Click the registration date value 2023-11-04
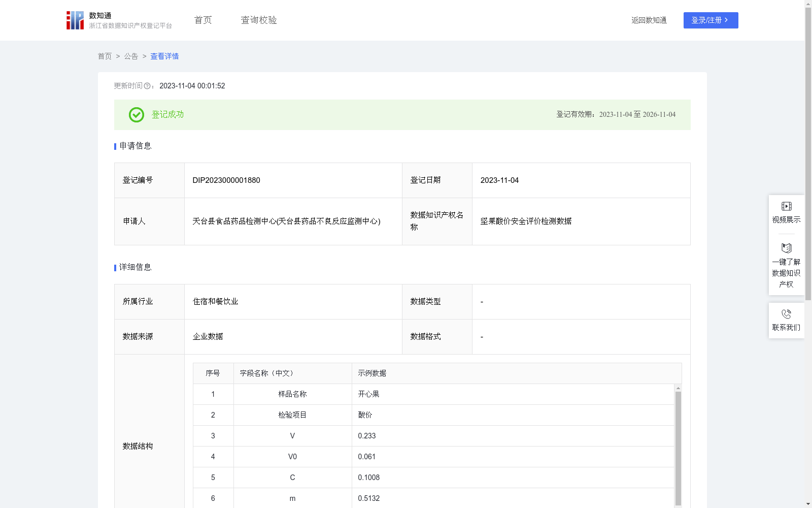Viewport: 812px width, 508px height. coord(499,180)
